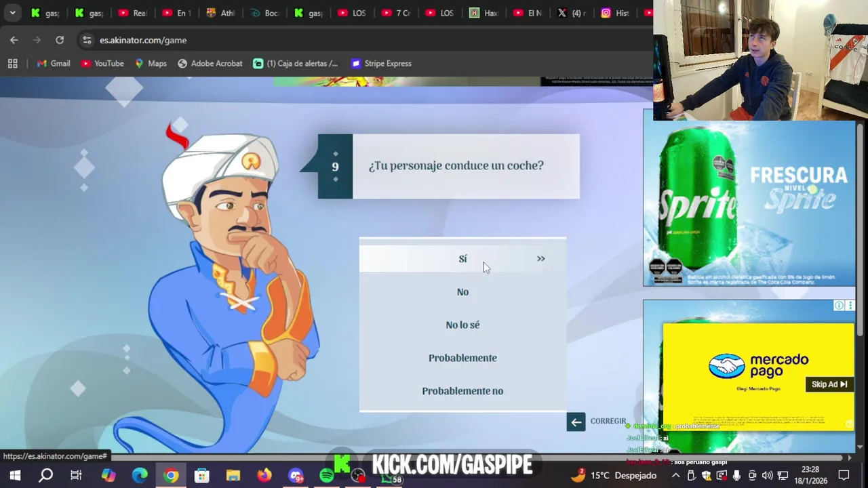Viewport: 868px width, 488px height.
Task: Switch to the 'Hax' tab
Action: (x=484, y=13)
